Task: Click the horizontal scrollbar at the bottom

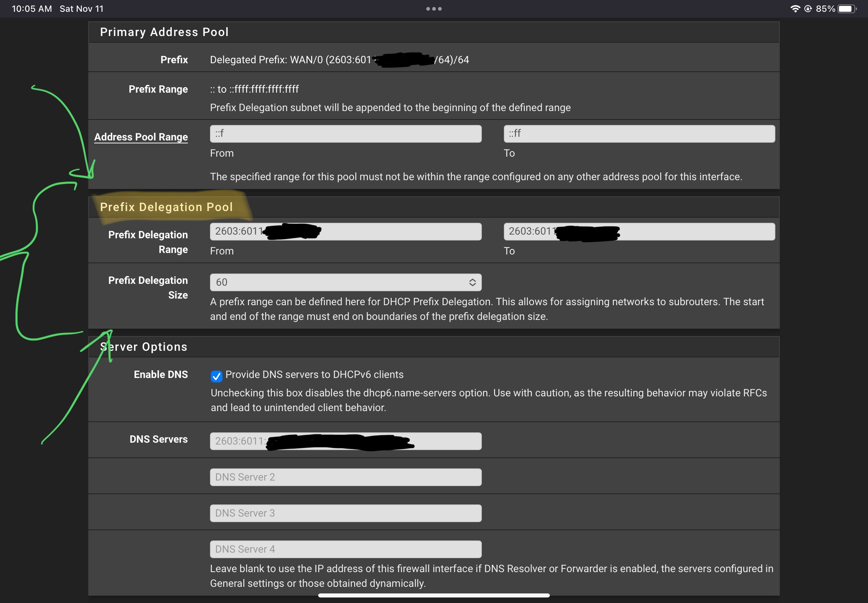Action: [434, 595]
